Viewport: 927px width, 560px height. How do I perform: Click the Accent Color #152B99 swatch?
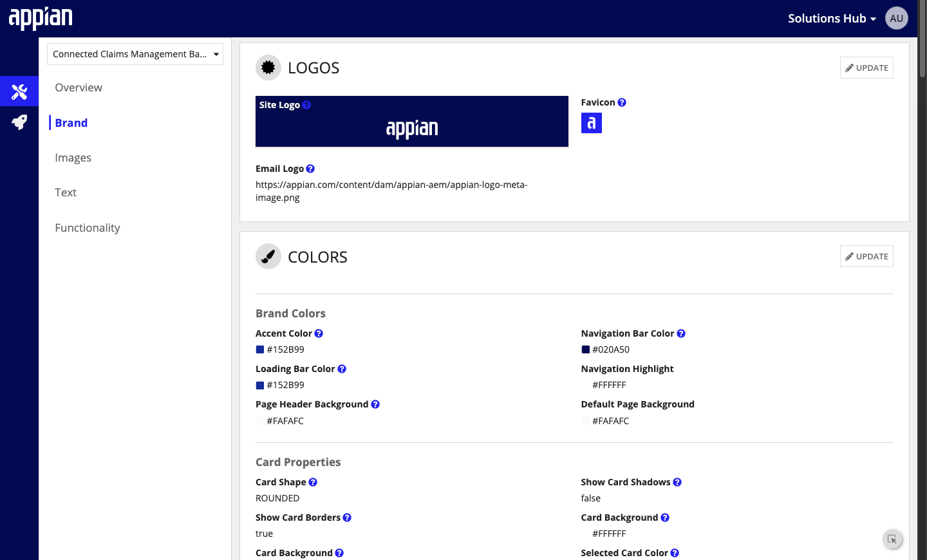[x=260, y=350]
